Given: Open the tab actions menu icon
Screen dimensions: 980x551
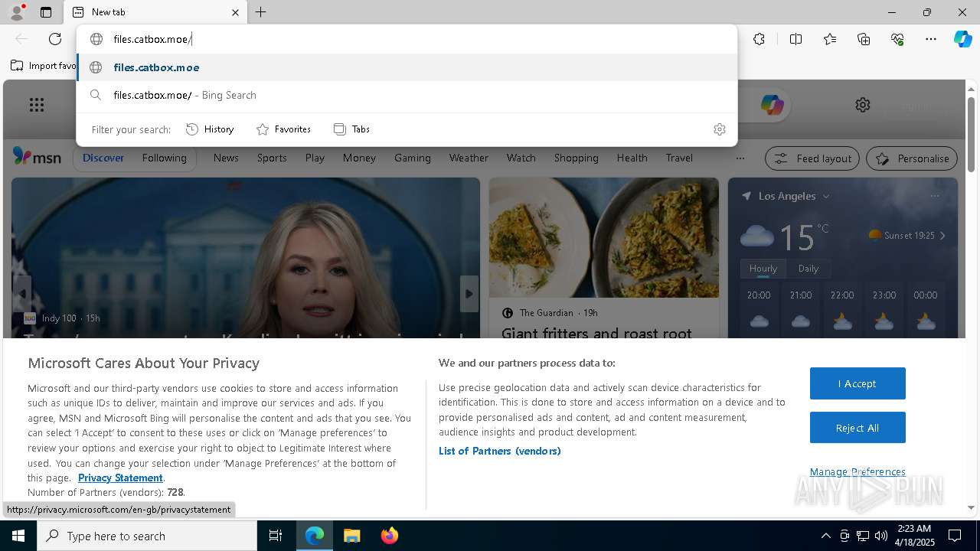Looking at the screenshot, I should click(46, 12).
